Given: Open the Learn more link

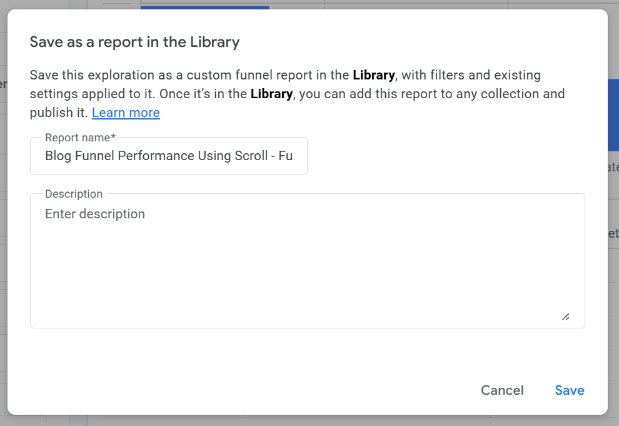Looking at the screenshot, I should [x=126, y=113].
